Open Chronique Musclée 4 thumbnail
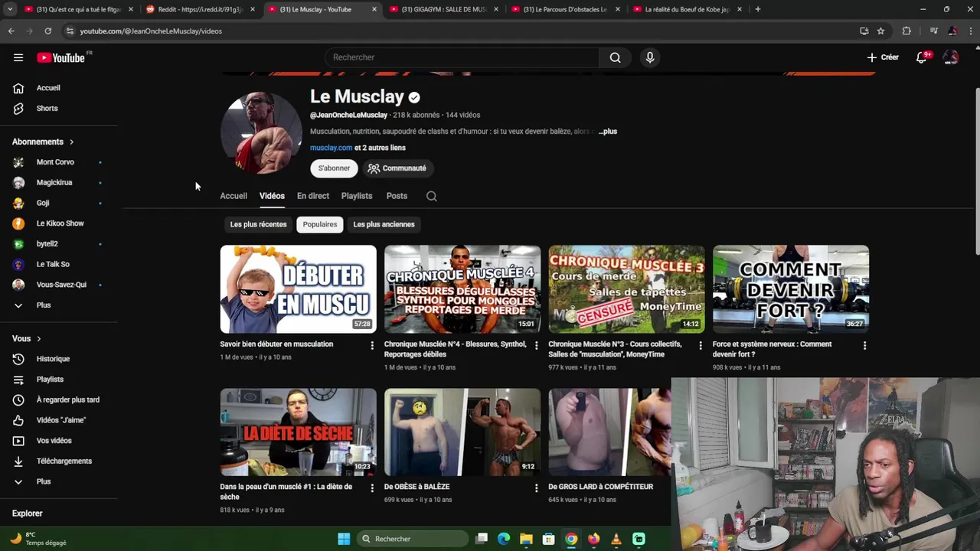 [x=462, y=289]
